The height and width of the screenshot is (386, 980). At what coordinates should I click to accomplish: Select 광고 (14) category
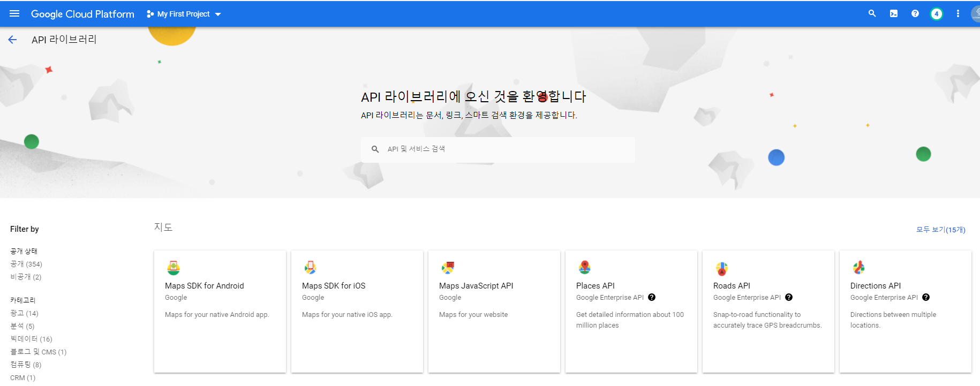pyautogui.click(x=25, y=313)
